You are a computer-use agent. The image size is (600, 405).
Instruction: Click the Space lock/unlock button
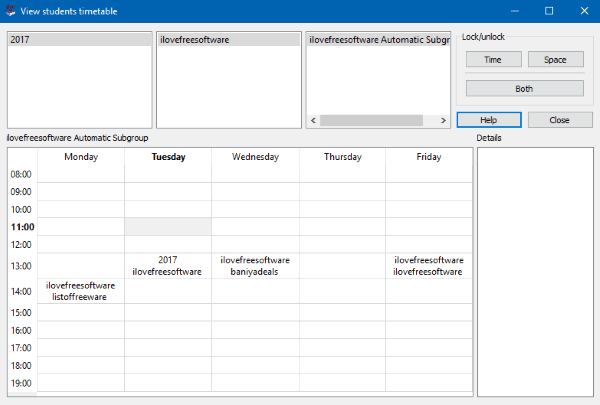(x=555, y=60)
